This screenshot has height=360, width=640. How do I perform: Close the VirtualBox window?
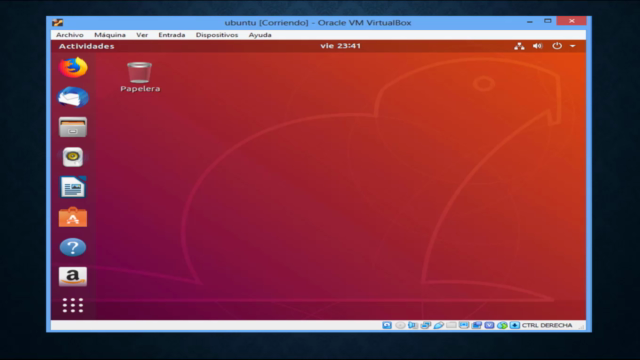(571, 21)
